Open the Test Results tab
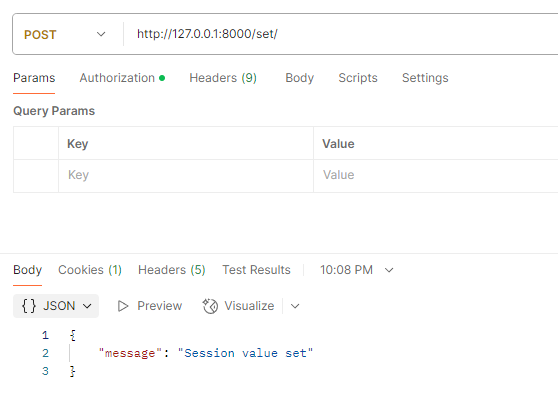The height and width of the screenshot is (394, 558). tap(256, 270)
